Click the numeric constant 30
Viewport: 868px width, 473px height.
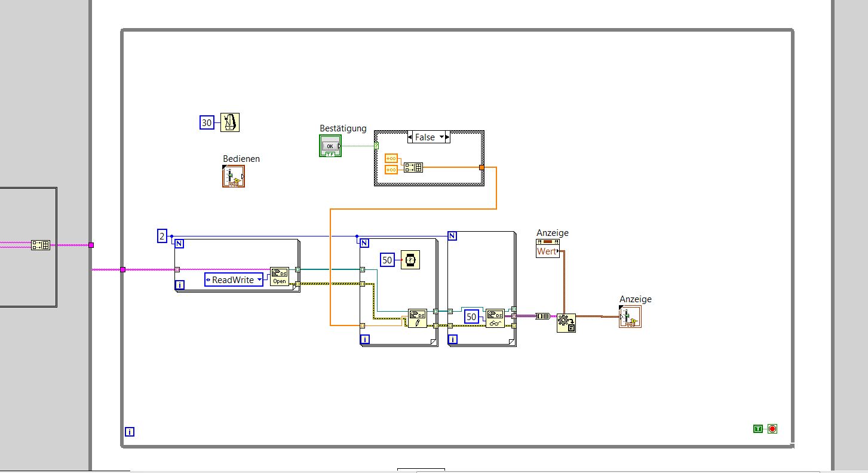[x=207, y=123]
